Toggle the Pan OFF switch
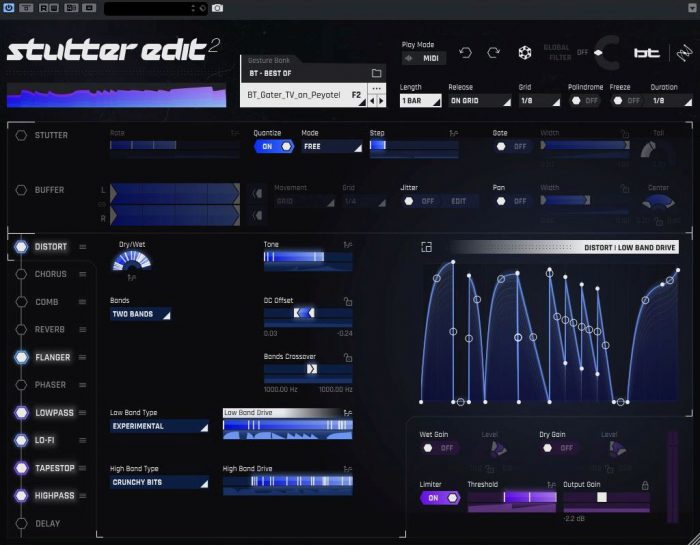Viewport: 700px width, 545px height. pos(512,201)
